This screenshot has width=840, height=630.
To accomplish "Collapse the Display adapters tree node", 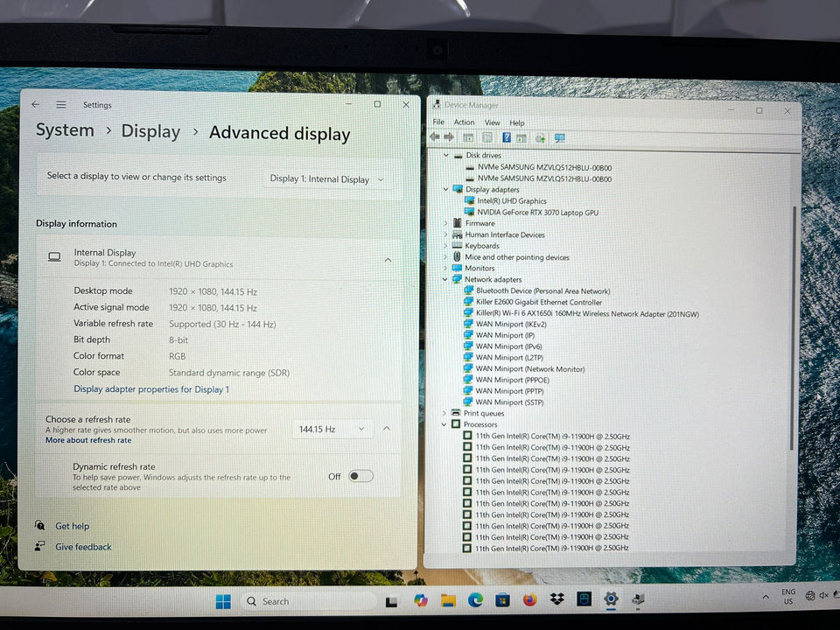I will tap(445, 189).
